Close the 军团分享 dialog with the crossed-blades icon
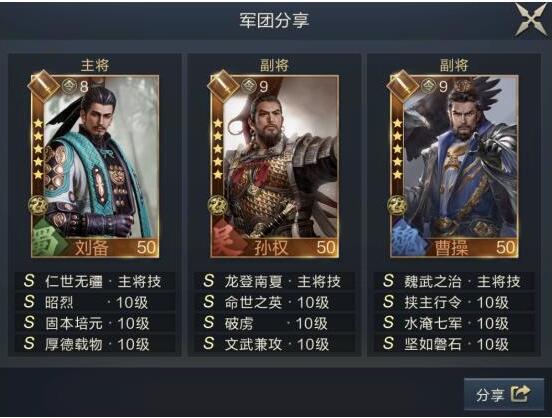 click(532, 19)
